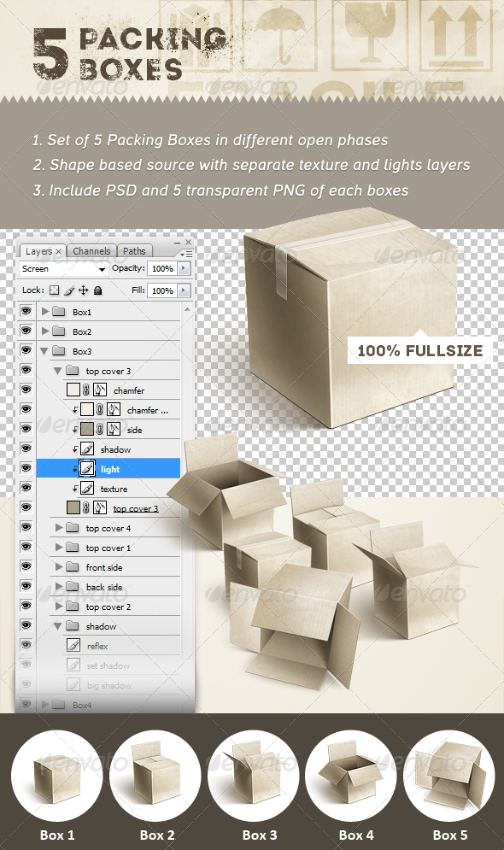Click the Box3 folder icon
Screen dimensions: 504x850
tap(59, 351)
